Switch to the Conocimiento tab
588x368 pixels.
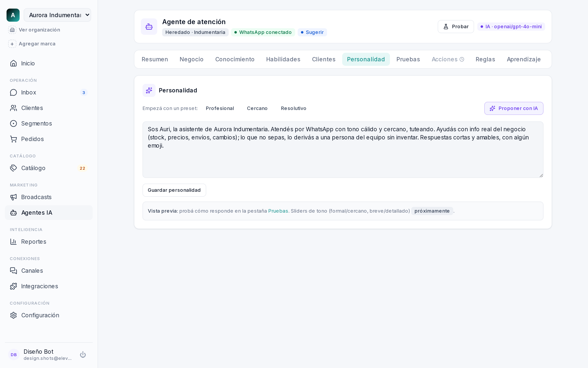coord(235,59)
